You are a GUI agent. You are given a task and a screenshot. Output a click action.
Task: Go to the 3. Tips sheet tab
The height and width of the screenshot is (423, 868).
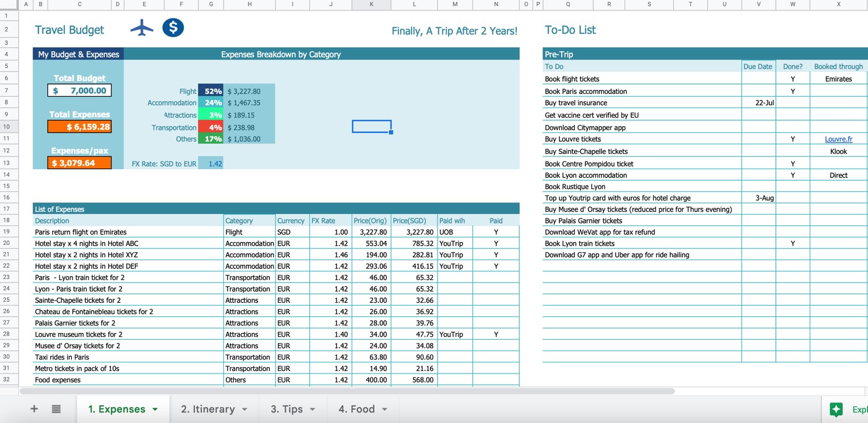[286, 409]
